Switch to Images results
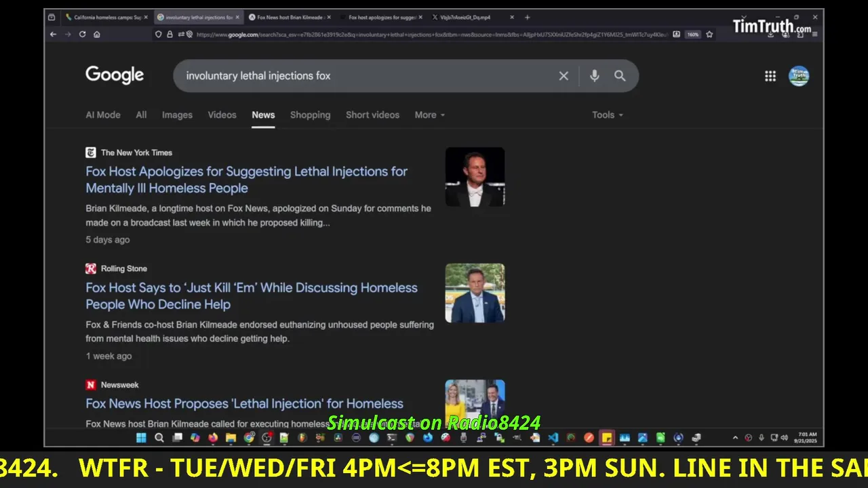Screen dimensions: 868x488 pyautogui.click(x=177, y=115)
